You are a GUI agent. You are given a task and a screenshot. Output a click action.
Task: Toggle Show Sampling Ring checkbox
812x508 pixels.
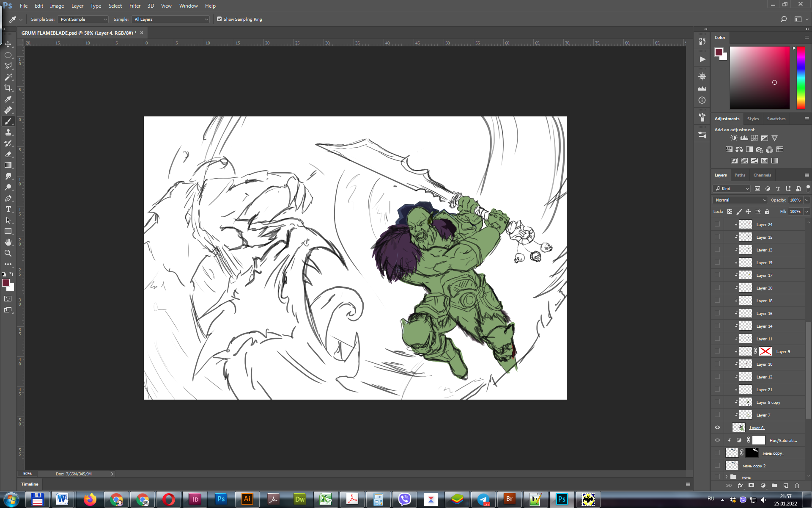(x=219, y=19)
